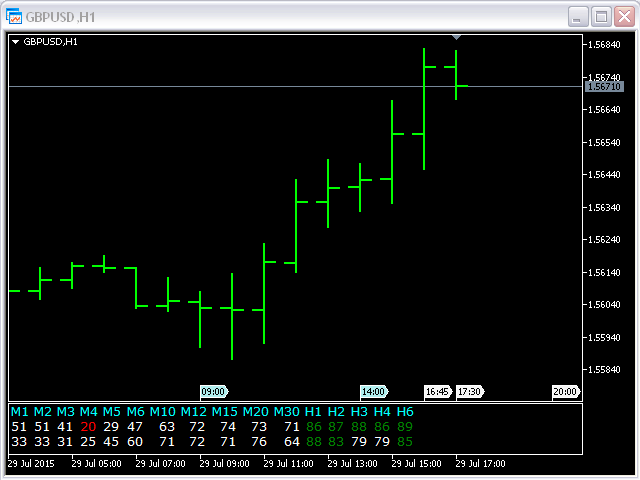Click the H1 timeframe label
The image size is (640, 480).
(x=313, y=411)
